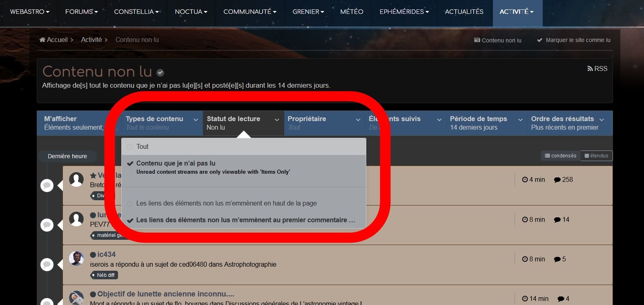Click the 8 min timestamp on ic434 row
Viewport: 644px width, 305px height.
tap(533, 259)
